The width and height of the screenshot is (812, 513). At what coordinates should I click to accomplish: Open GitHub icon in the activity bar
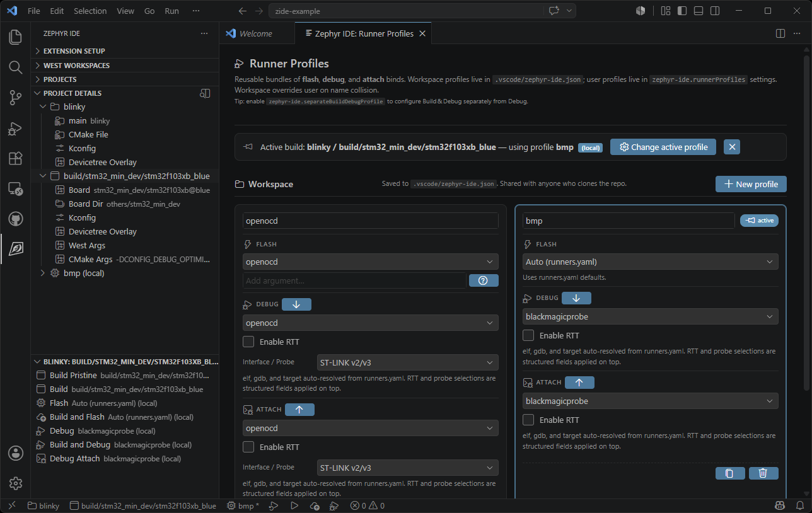point(16,219)
